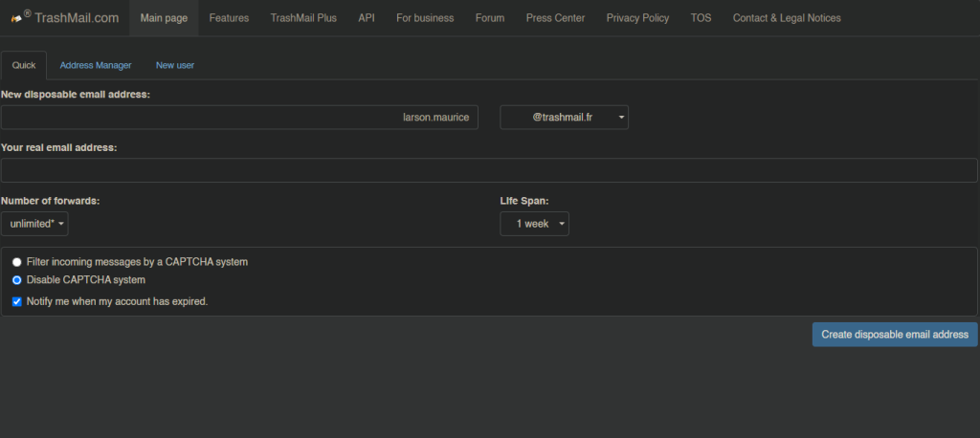Toggle Notify me when account expired
Viewport: 980px width, 438px height.
click(17, 301)
